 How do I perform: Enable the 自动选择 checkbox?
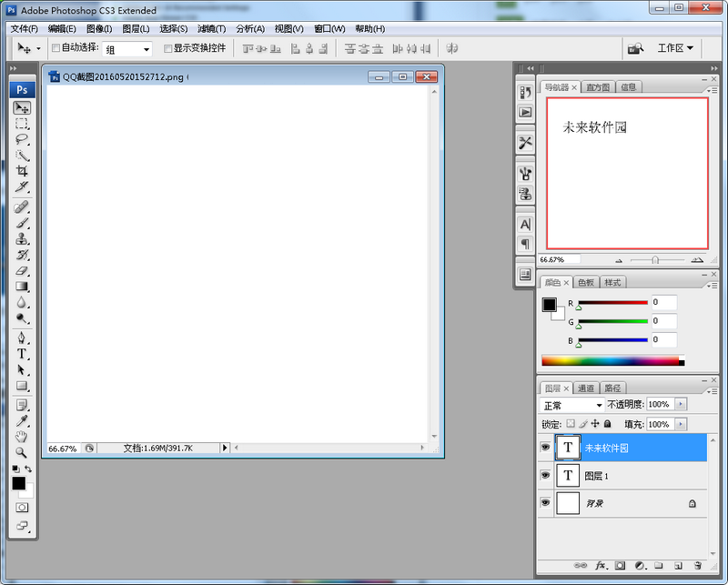pyautogui.click(x=56, y=48)
